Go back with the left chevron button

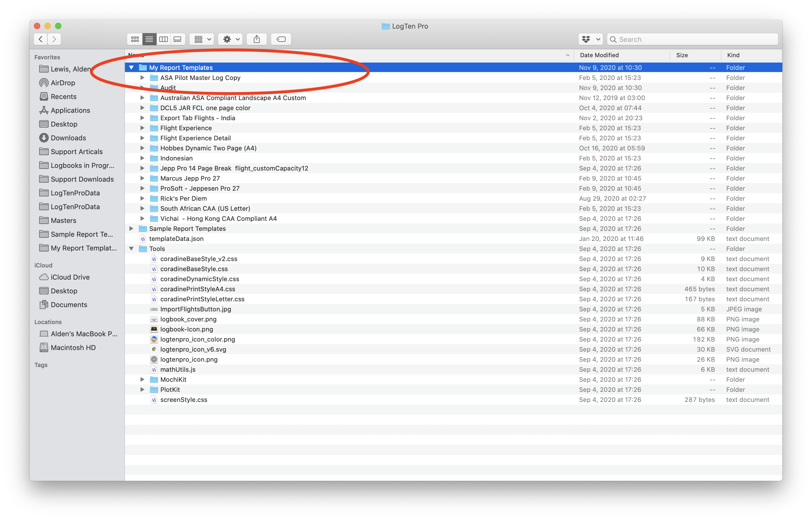(x=41, y=39)
